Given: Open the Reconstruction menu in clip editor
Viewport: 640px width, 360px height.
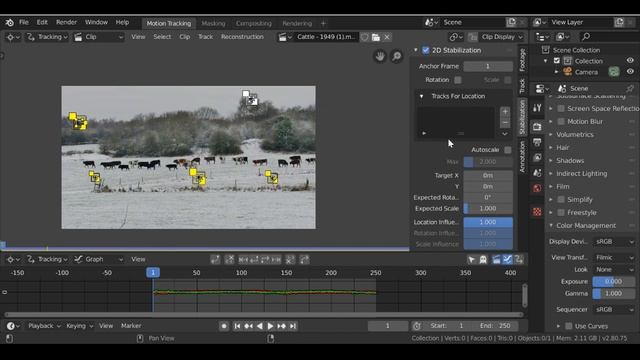Looking at the screenshot, I should coord(242,37).
